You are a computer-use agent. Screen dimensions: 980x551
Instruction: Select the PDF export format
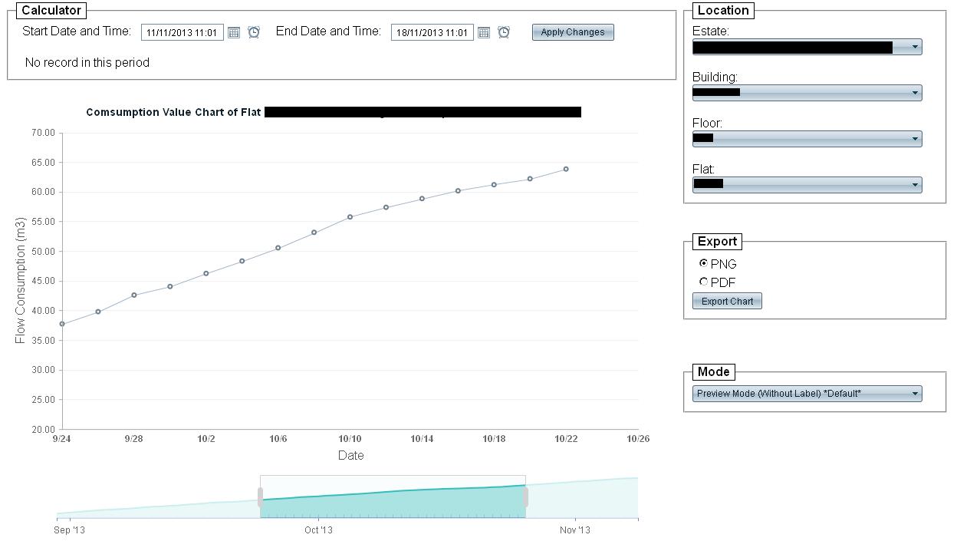pos(704,282)
